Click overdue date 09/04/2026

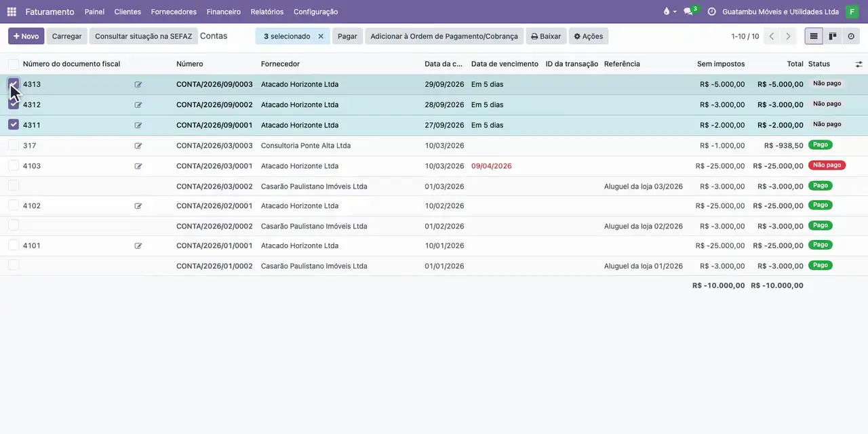[x=492, y=165]
